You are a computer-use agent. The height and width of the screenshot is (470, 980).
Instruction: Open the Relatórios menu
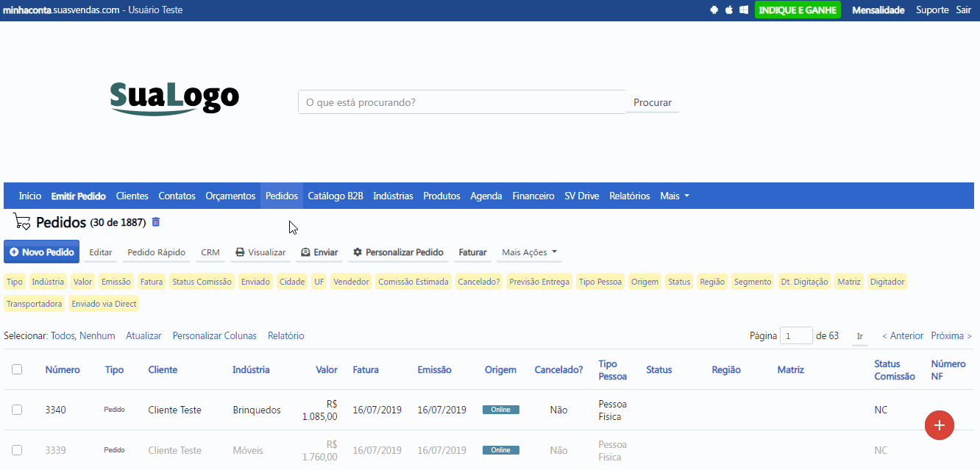pyautogui.click(x=630, y=196)
